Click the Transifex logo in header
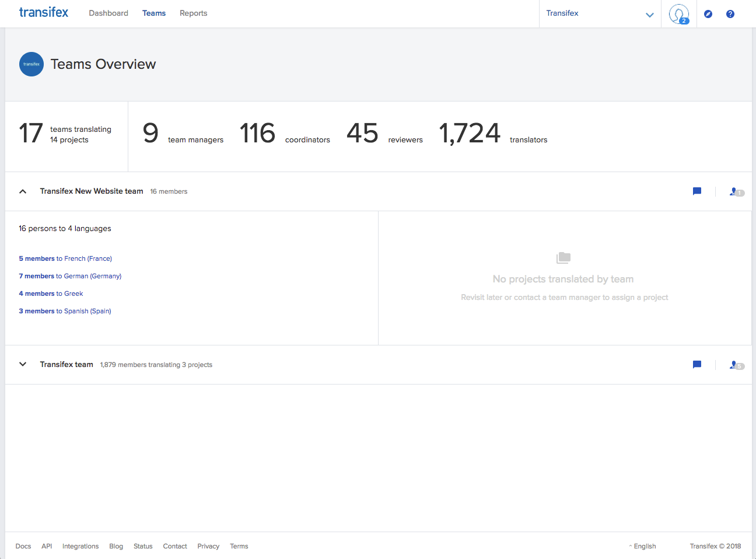Screen dimensions: 756x559 pyautogui.click(x=44, y=12)
